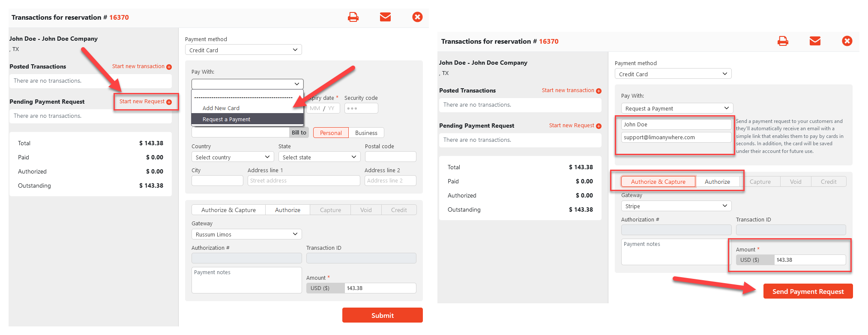Select the Personal billing option
Viewport: 868px width, 335px height.
(x=331, y=133)
